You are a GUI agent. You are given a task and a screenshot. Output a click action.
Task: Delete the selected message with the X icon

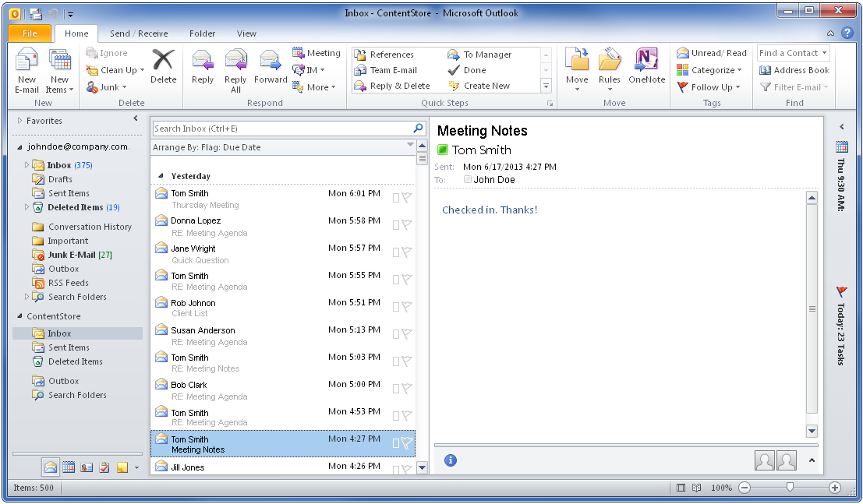(164, 66)
